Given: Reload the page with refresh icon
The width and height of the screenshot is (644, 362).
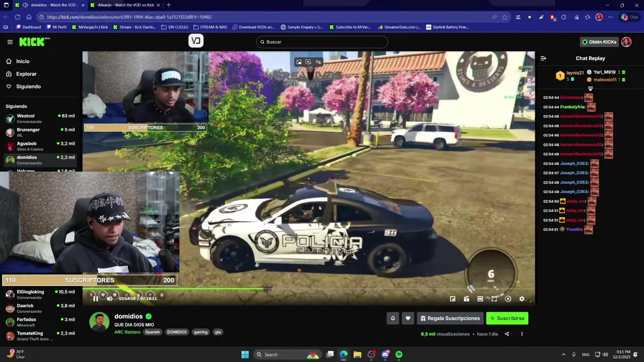Looking at the screenshot, I should 18,17.
